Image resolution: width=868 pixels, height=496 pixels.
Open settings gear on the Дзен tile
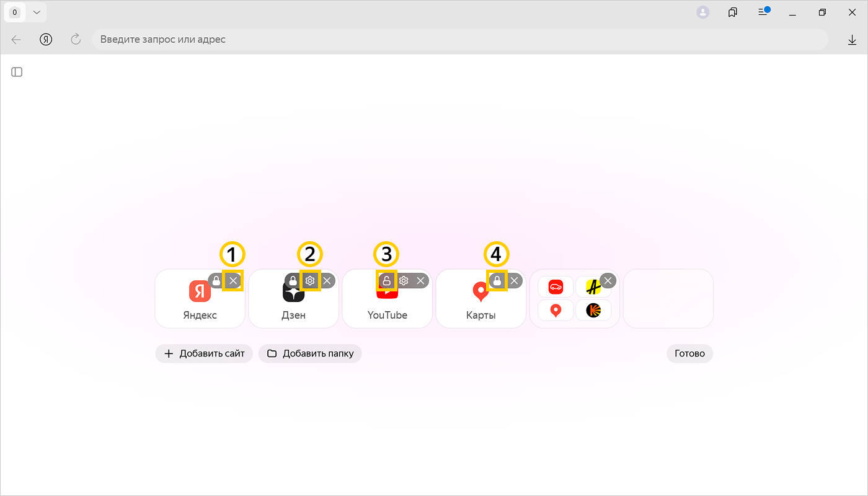pyautogui.click(x=310, y=281)
